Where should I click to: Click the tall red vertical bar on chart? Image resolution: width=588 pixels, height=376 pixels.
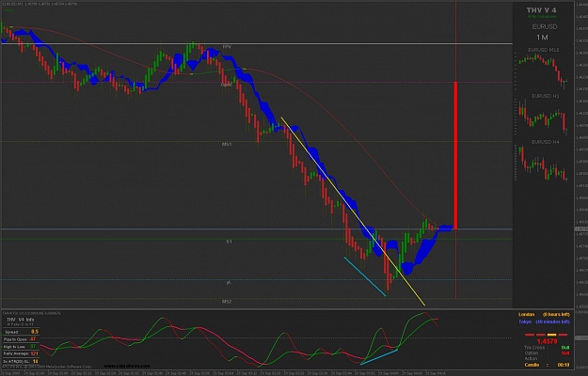(455, 155)
